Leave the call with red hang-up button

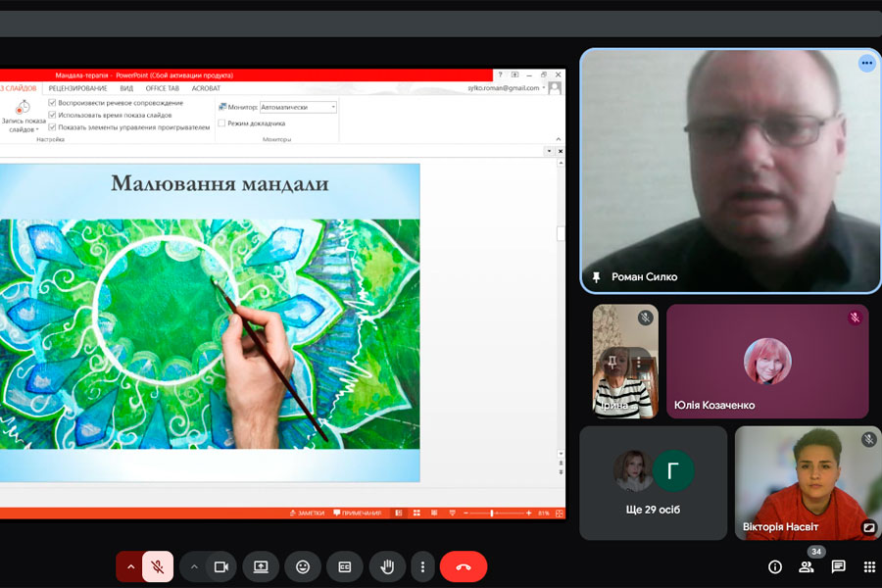tap(464, 566)
